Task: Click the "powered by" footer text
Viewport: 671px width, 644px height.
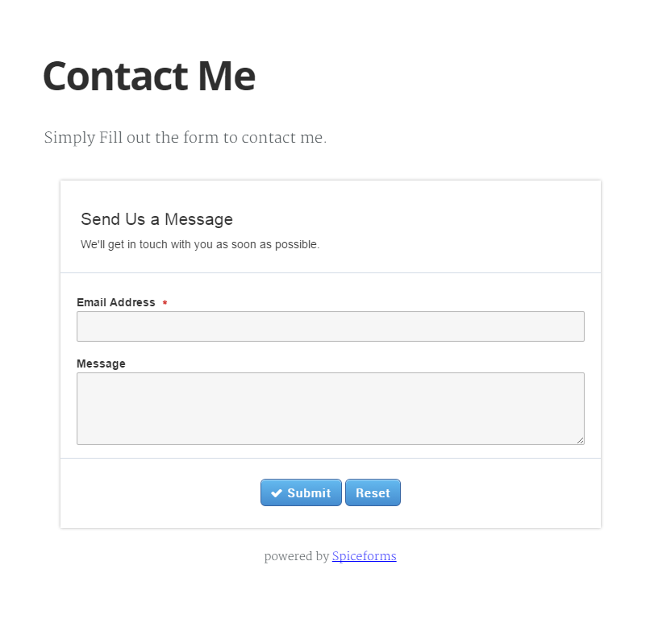Action: 296,556
